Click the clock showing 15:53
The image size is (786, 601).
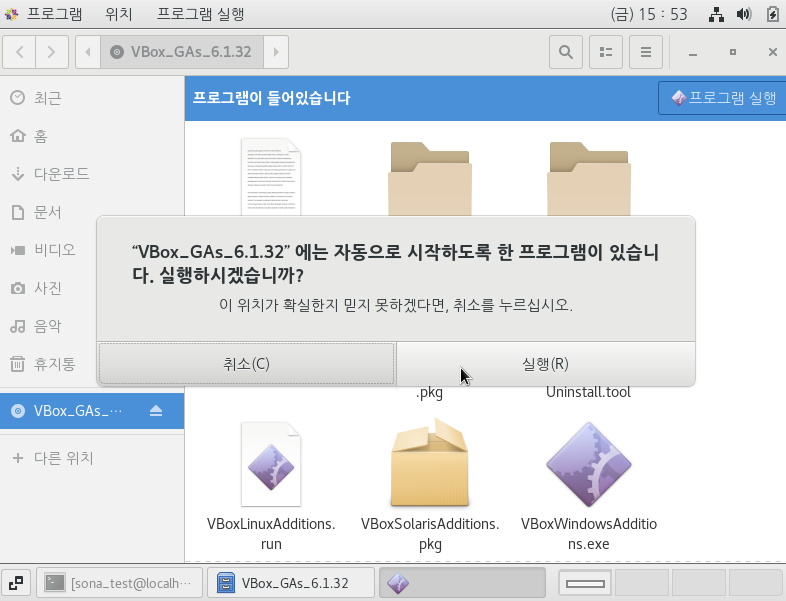click(649, 14)
